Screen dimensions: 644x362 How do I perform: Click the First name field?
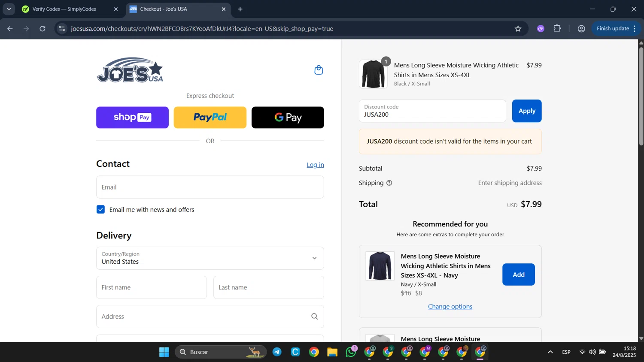pos(152,287)
